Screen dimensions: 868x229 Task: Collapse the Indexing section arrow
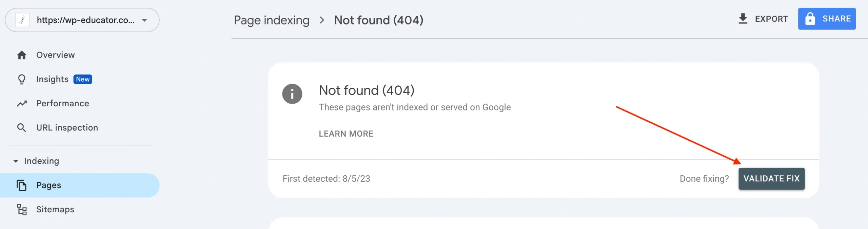pyautogui.click(x=16, y=161)
